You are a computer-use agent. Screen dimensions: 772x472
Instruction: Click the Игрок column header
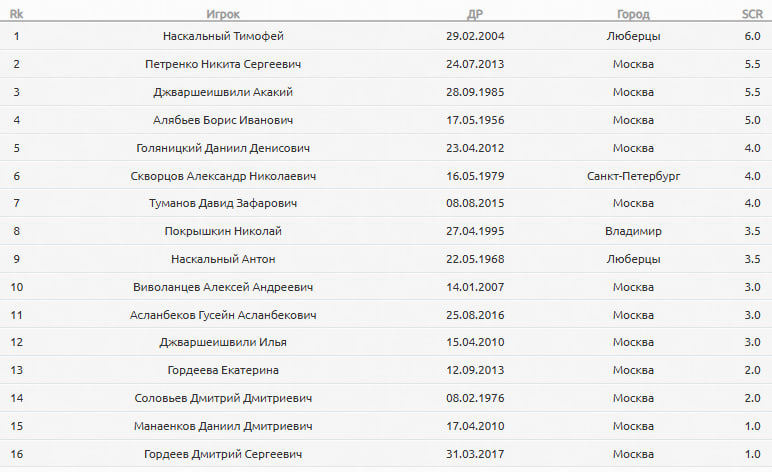[223, 14]
